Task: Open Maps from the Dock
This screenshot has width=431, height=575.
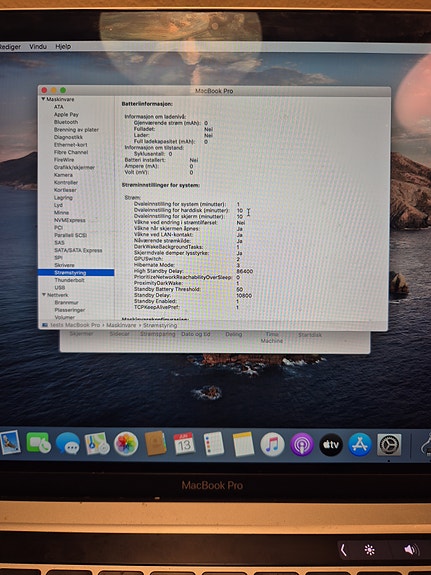Action: (x=97, y=443)
